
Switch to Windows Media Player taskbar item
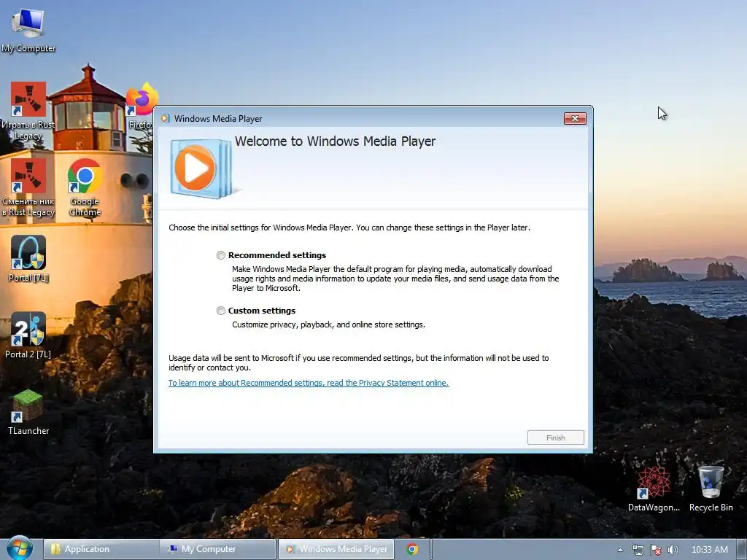coord(336,549)
